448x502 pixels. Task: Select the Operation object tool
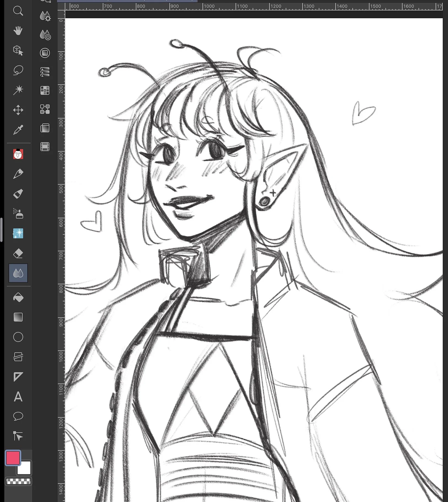[x=18, y=51]
